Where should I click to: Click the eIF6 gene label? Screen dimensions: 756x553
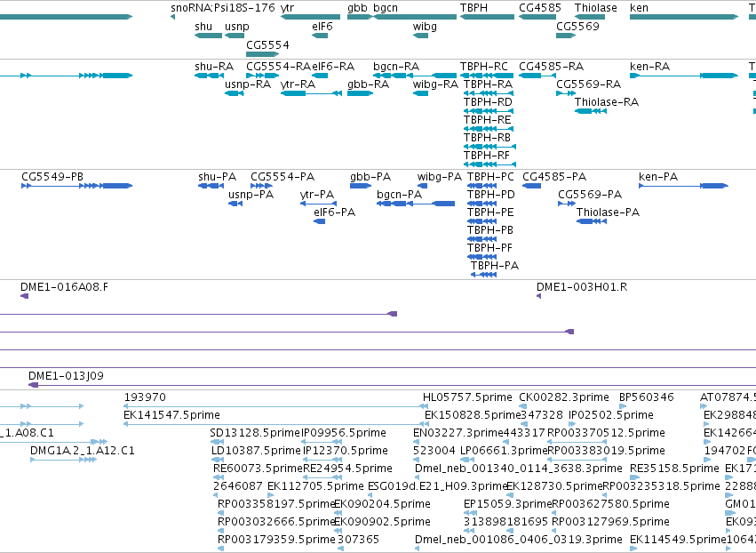(322, 27)
